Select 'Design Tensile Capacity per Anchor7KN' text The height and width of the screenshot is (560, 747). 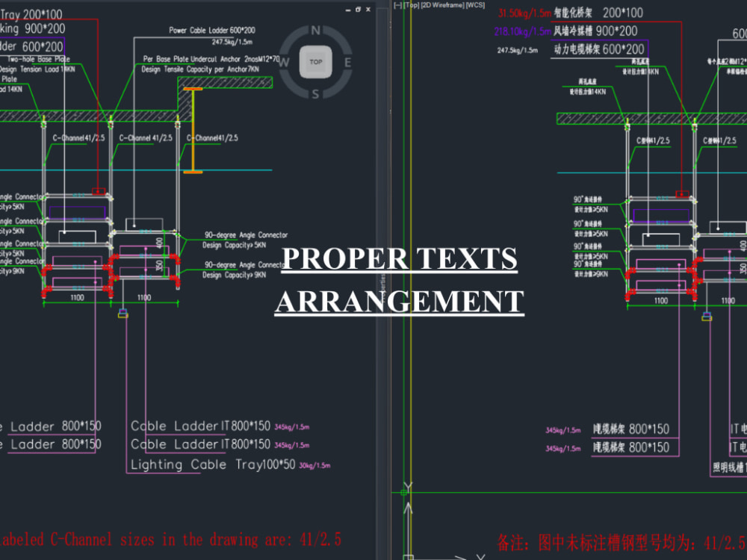coord(200,69)
